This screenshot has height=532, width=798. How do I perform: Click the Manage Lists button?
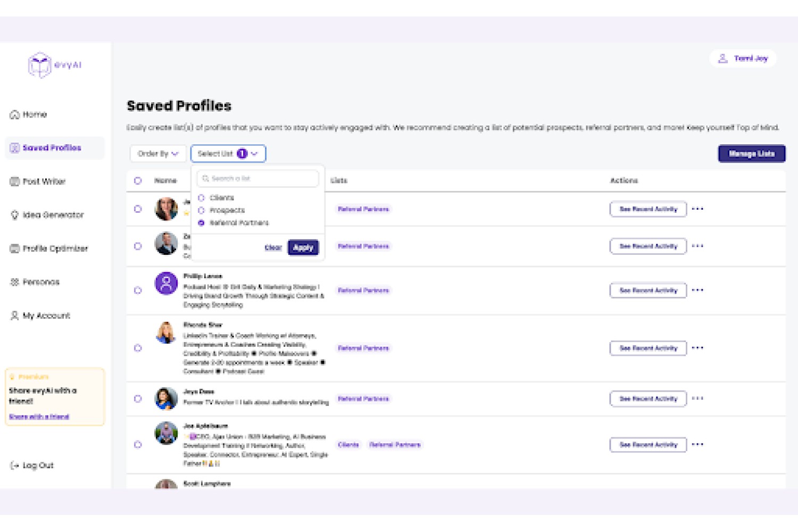[x=752, y=154]
